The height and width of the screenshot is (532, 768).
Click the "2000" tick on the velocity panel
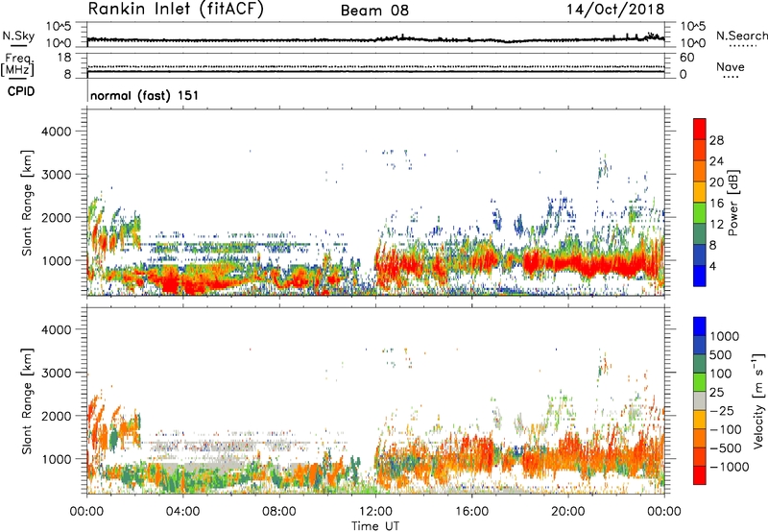pos(56,416)
